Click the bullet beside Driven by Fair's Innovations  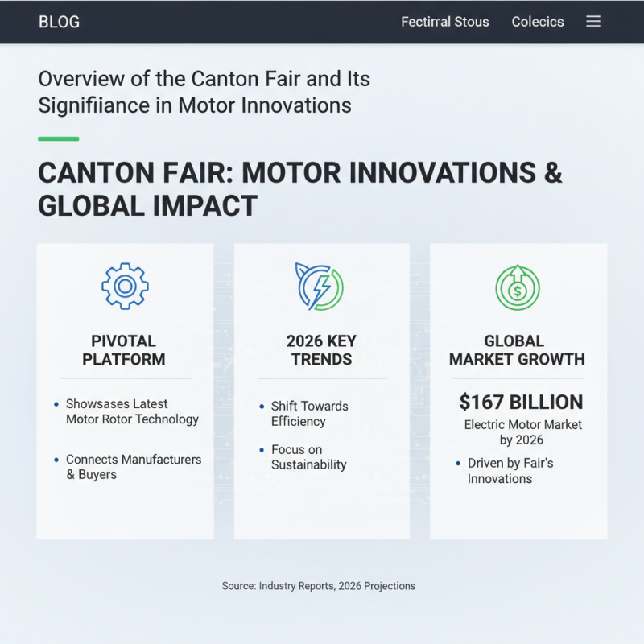click(459, 463)
